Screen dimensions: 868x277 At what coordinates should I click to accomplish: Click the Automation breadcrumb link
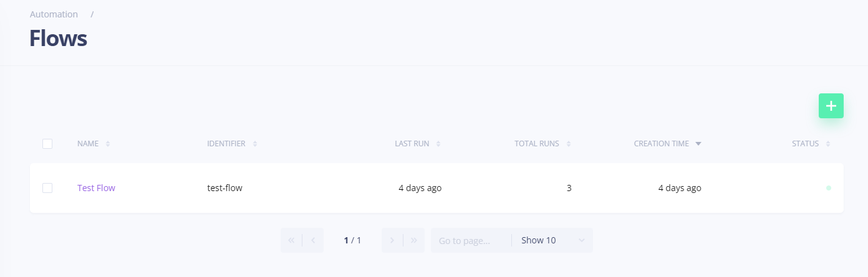(54, 14)
